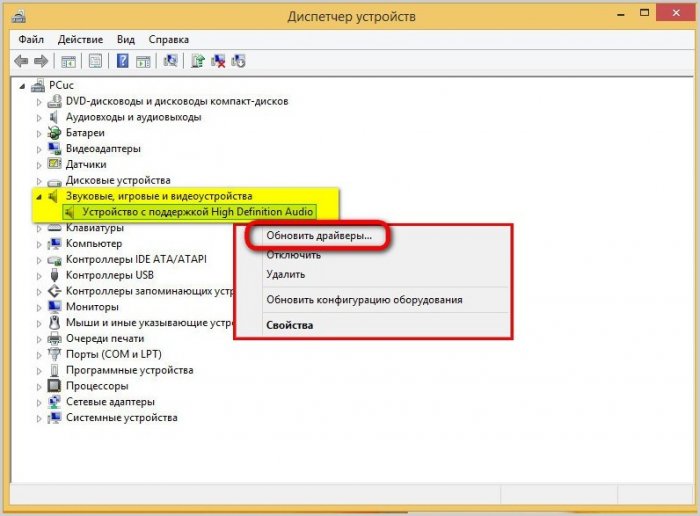Collapse the PCuc root node

pos(22,86)
